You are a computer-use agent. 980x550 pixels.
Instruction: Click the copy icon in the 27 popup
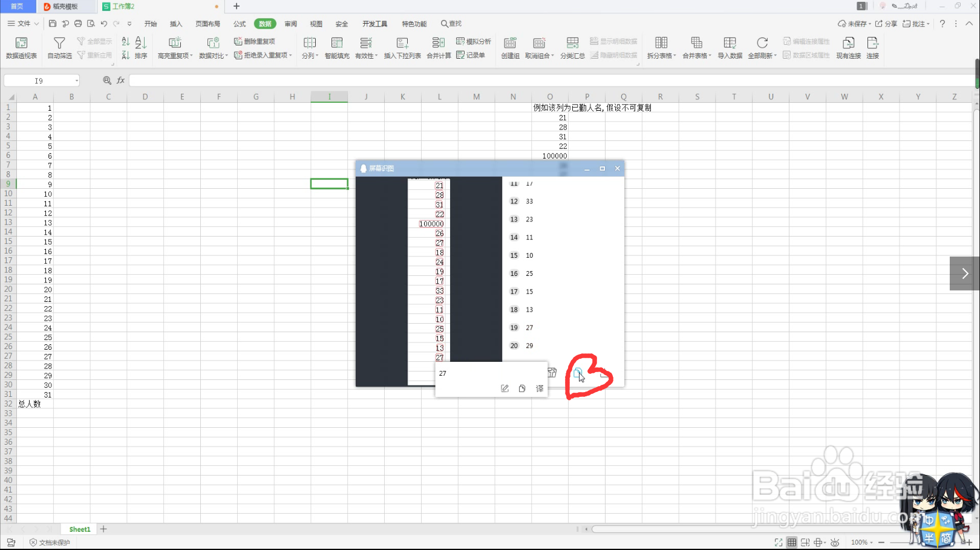click(x=522, y=388)
